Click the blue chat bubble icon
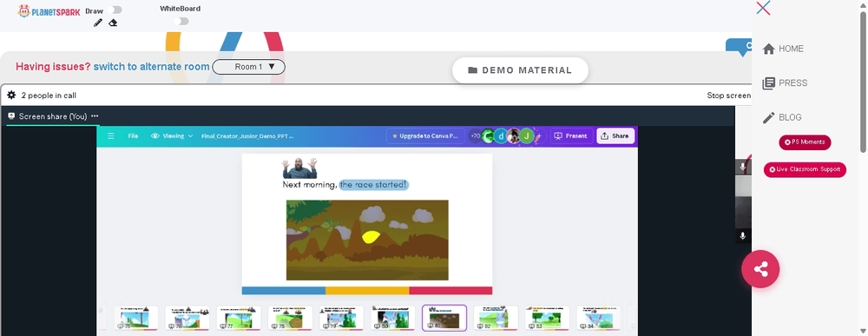The height and width of the screenshot is (336, 868). 739,47
